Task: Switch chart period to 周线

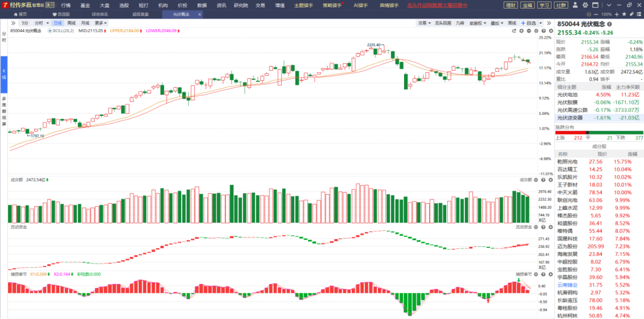Action: 71,23
